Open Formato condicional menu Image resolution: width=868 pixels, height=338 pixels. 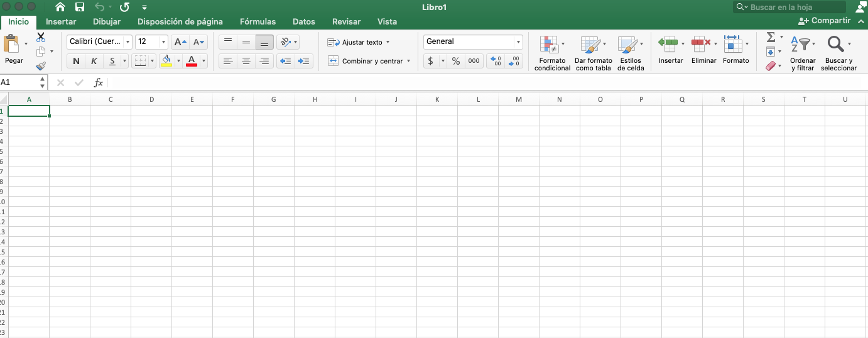click(552, 53)
